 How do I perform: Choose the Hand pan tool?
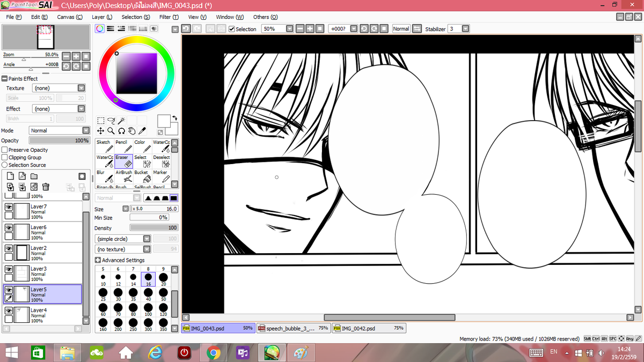click(131, 130)
